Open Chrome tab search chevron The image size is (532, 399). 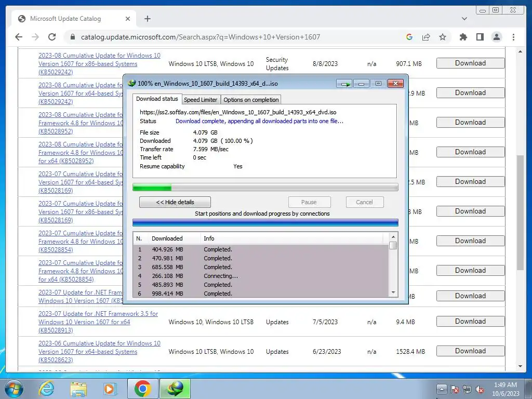pyautogui.click(x=464, y=19)
